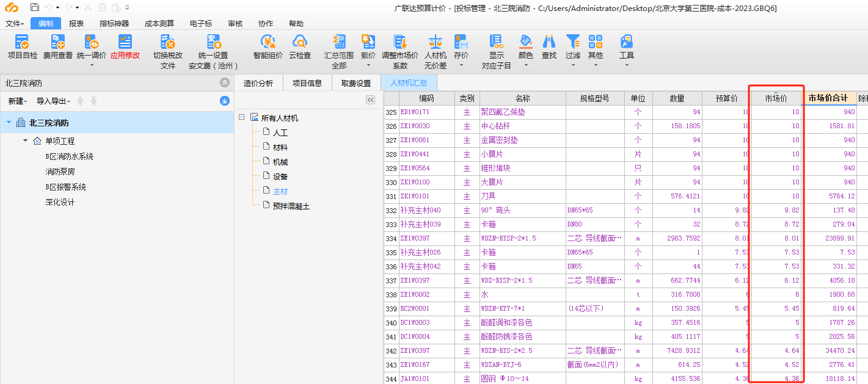Click the 工具 tools icon
Screen dimensions: 868x384
point(627,42)
